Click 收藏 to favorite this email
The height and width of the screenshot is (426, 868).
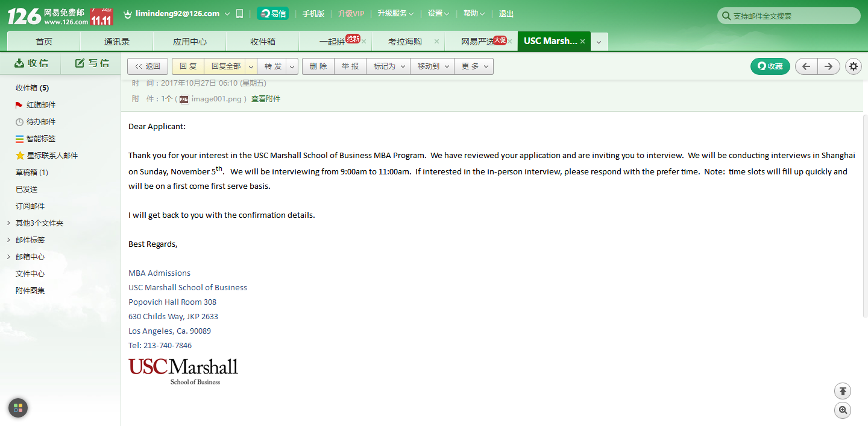click(x=770, y=66)
